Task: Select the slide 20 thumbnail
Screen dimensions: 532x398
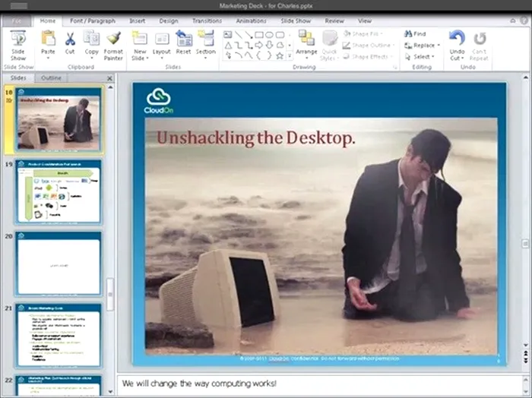Action: pos(59,265)
